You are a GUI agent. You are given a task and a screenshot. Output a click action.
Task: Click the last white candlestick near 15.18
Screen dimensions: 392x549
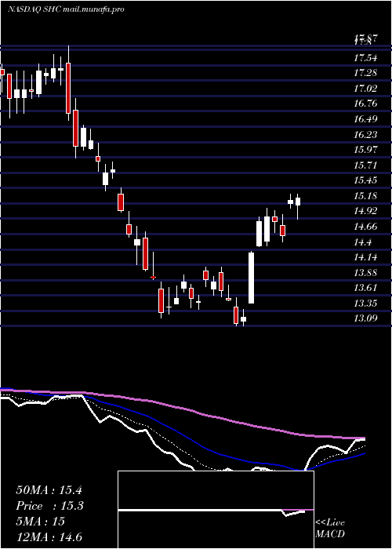click(298, 206)
